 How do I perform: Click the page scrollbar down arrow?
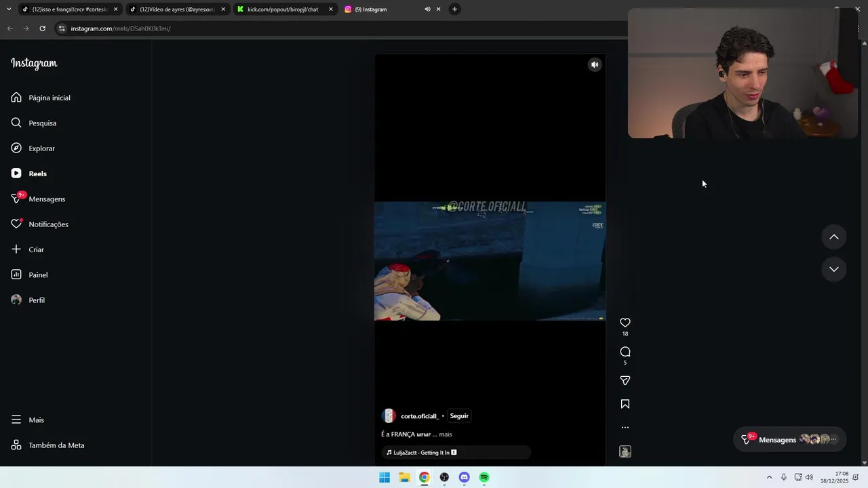point(864,463)
